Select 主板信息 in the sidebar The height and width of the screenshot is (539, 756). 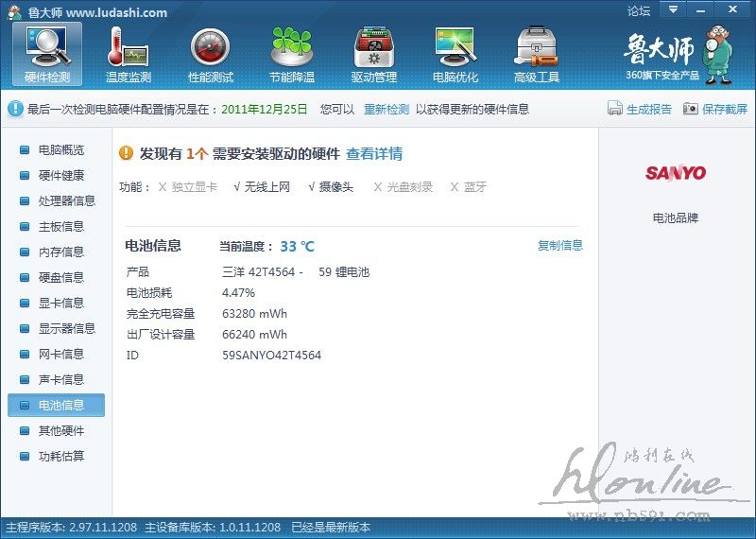tap(61, 226)
